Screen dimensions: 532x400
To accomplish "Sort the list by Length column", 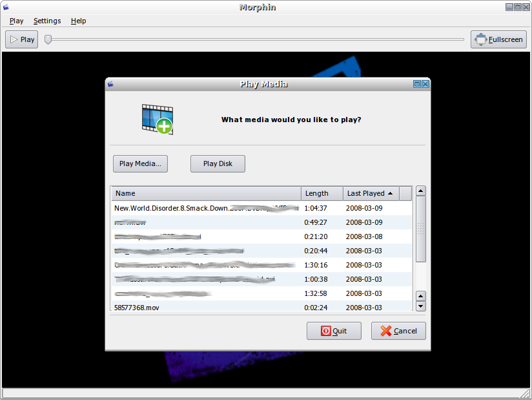I will (322, 193).
